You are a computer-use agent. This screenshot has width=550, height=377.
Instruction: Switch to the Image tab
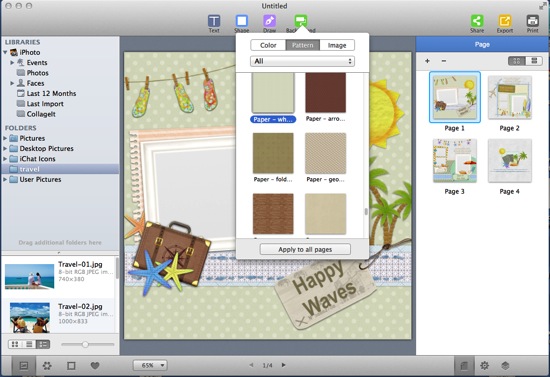point(337,45)
